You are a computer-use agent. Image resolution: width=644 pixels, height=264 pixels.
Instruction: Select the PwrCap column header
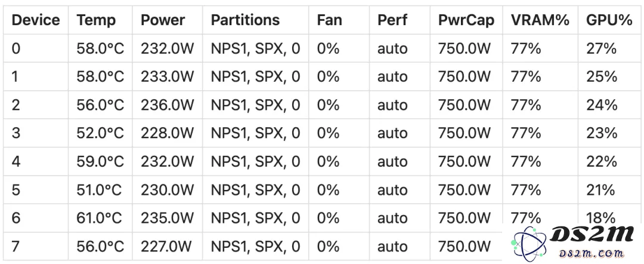[x=466, y=20]
